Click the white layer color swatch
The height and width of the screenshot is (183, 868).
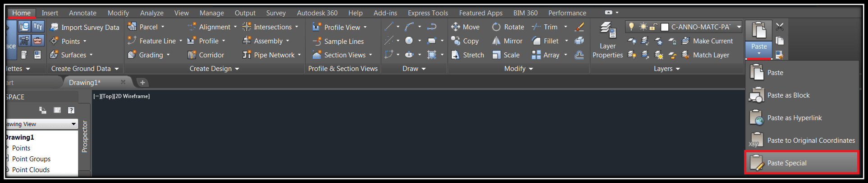[x=664, y=27]
